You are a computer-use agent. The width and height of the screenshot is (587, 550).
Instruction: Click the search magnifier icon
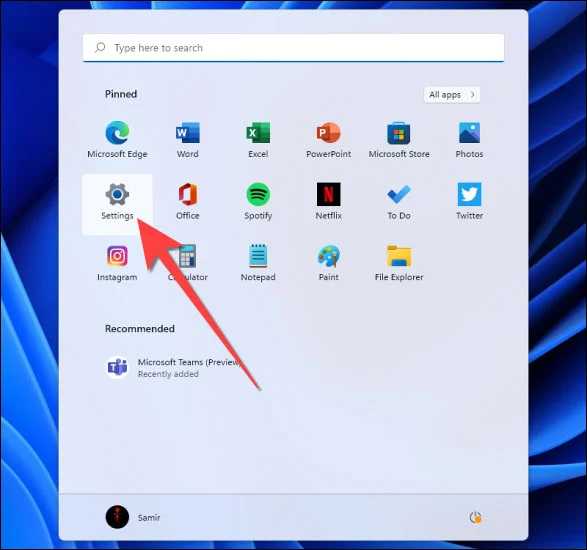click(100, 48)
